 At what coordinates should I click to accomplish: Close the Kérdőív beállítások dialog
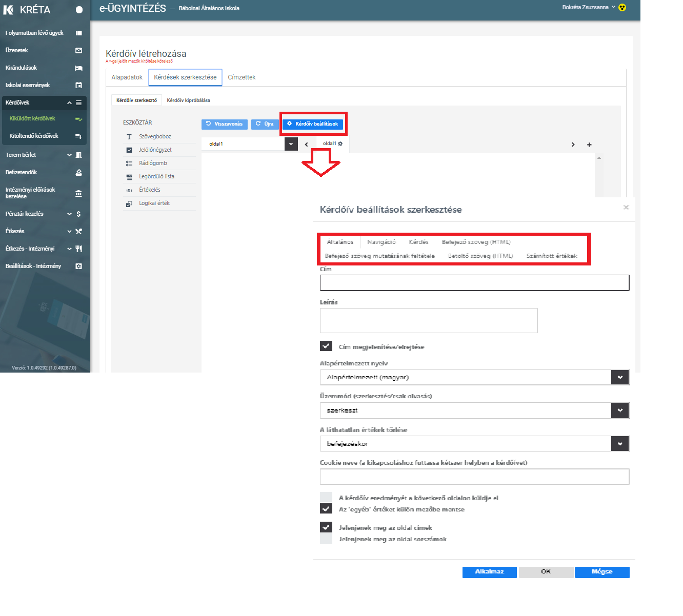(626, 208)
